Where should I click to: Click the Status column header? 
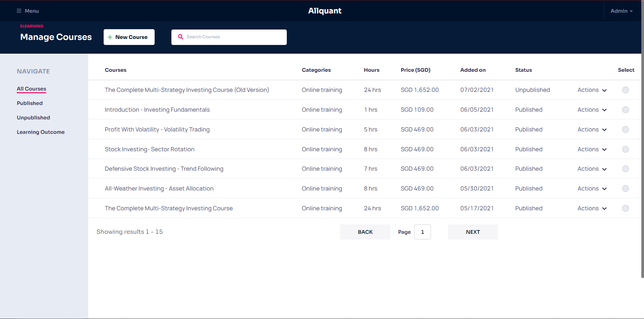(524, 70)
